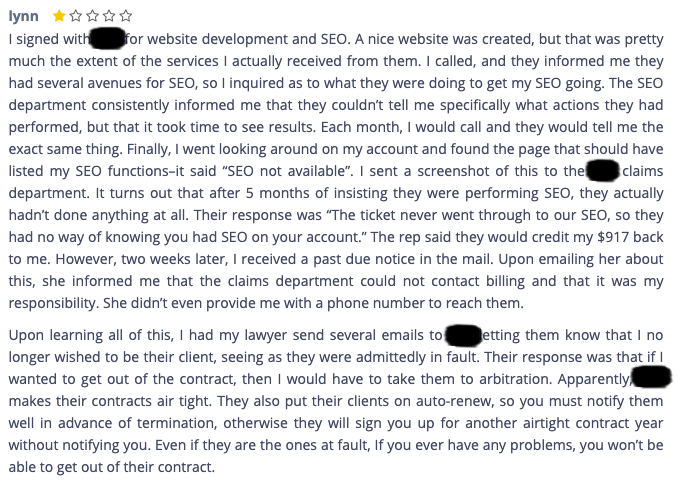Click the black redaction after "I signed with"

[107, 39]
